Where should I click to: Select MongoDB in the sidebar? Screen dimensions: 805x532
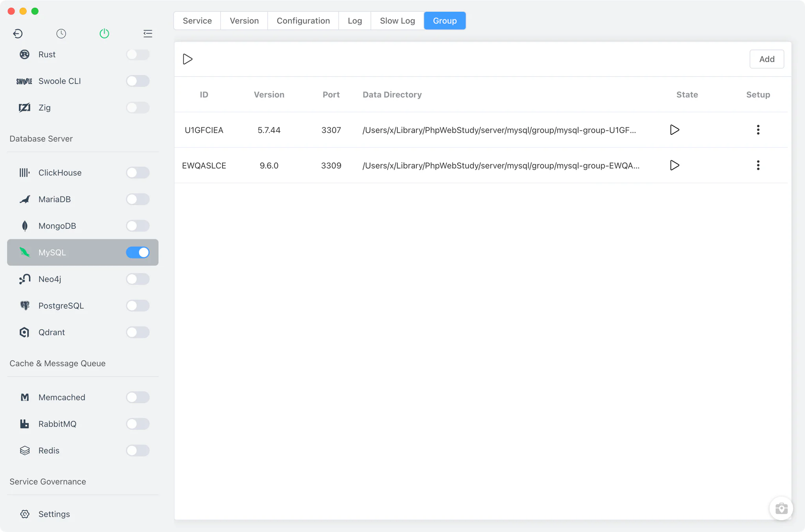pos(83,226)
